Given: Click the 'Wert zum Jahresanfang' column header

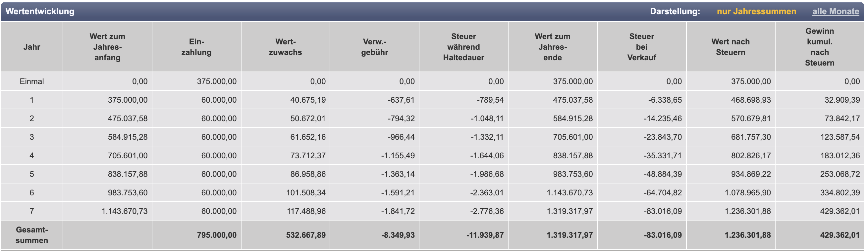Looking at the screenshot, I should [x=107, y=47].
